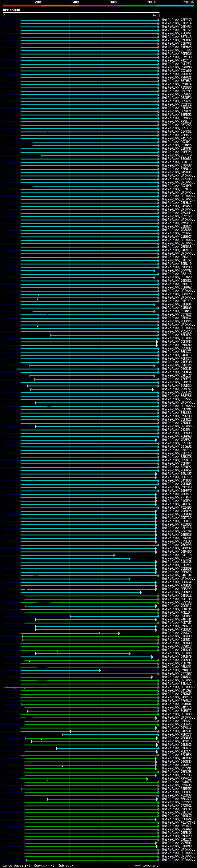The height and width of the screenshot is (868, 197).
Task: Open hit UniRef100_A9PD36
Action: coord(177,54)
